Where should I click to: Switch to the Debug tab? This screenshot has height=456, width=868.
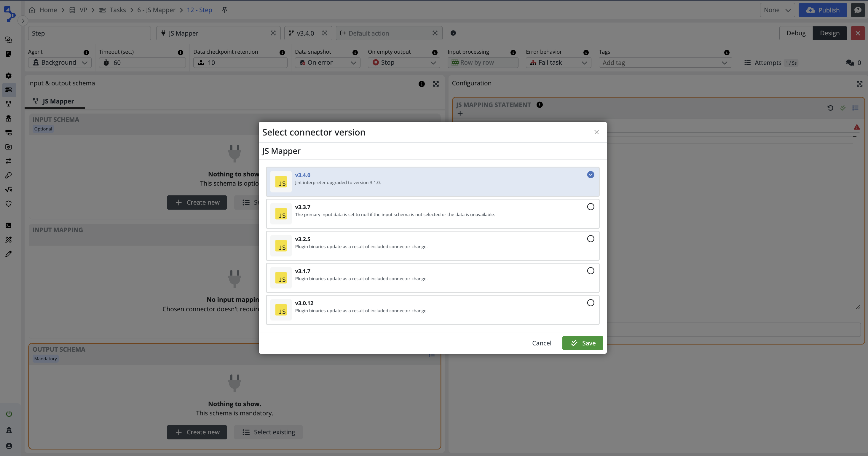point(796,33)
